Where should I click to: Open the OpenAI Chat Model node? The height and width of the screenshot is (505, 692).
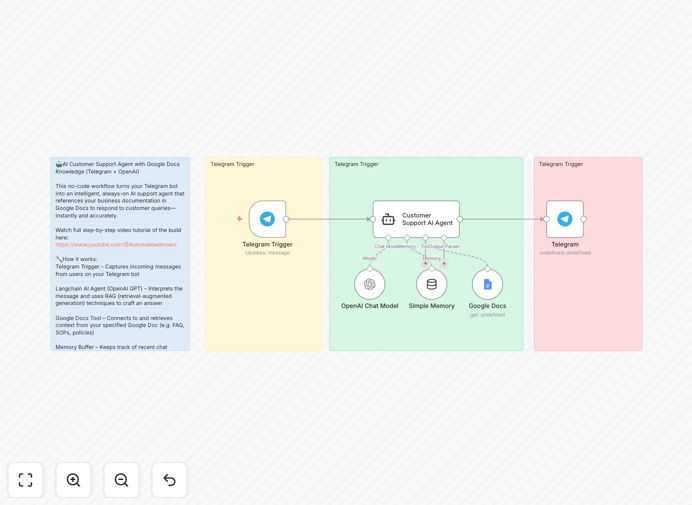click(x=370, y=284)
